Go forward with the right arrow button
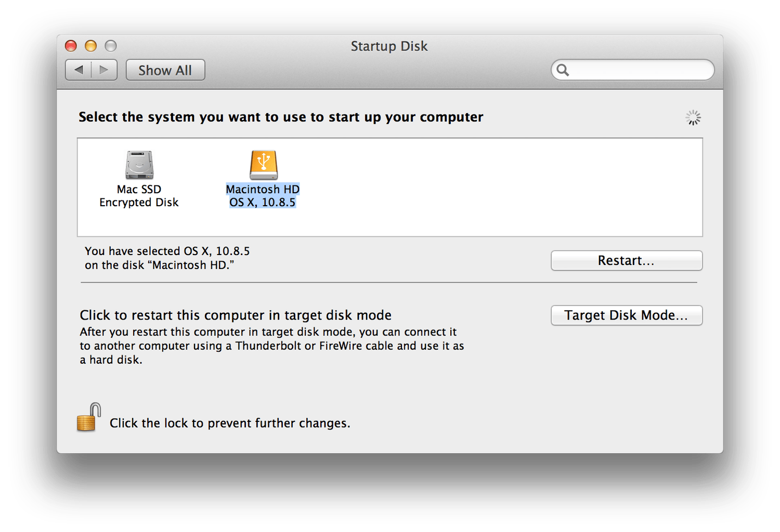The image size is (780, 532). (x=104, y=70)
